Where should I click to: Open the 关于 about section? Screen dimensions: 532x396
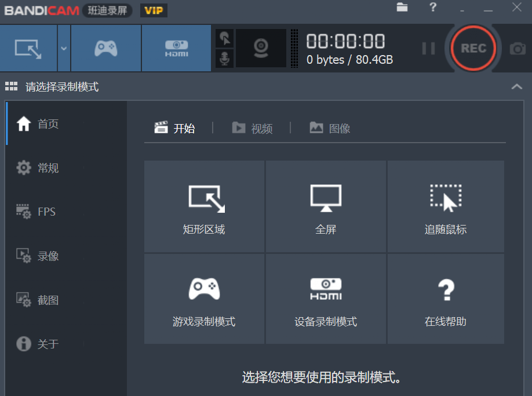click(67, 344)
